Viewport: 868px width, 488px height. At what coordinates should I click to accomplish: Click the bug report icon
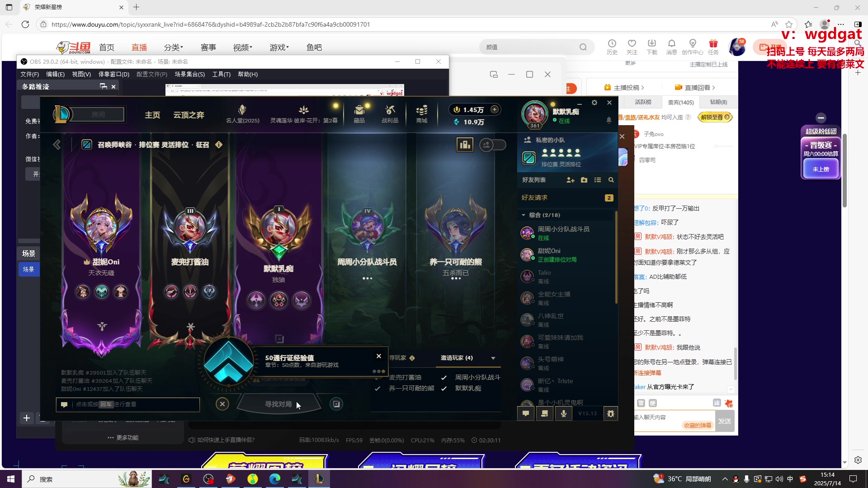pyautogui.click(x=611, y=413)
